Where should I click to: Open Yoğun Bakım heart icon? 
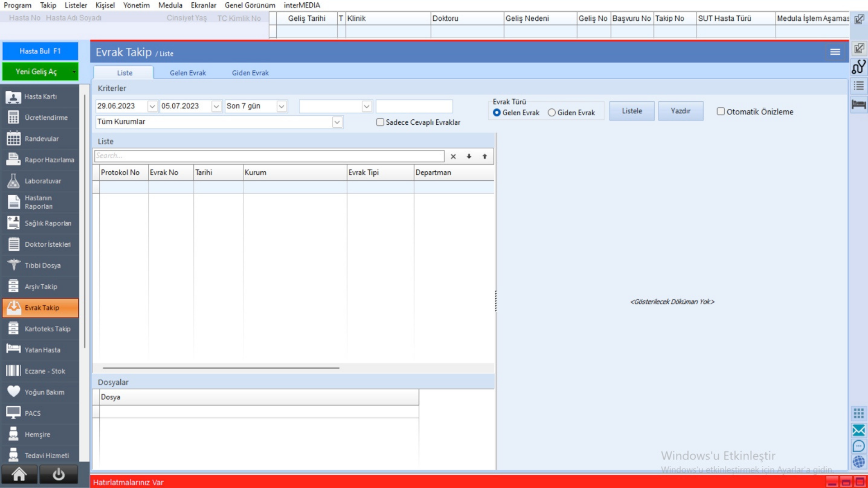pos(14,392)
